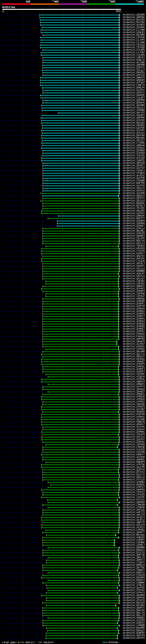Viewport: 146px width, 644px height.
Task: Click the UniRef100_Q8LP20 label
Action: [134, 256]
